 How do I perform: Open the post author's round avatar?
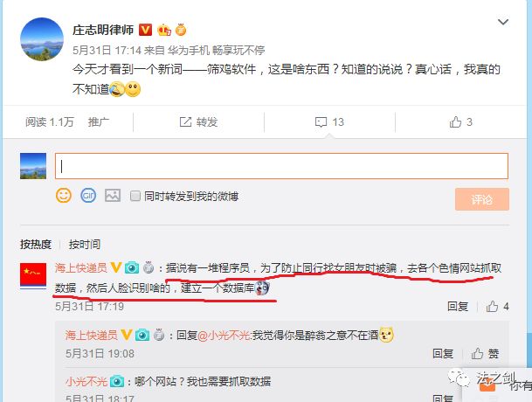[42, 39]
